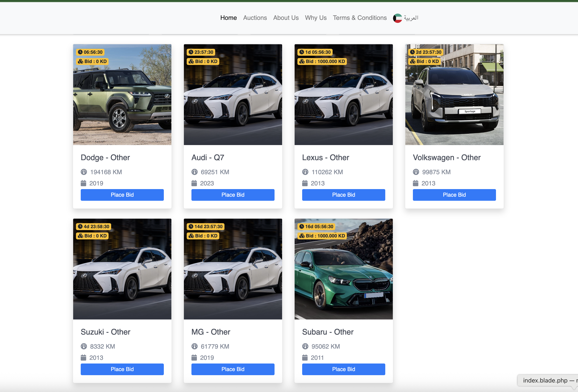Click calendar icon next to MG 2019
The width and height of the screenshot is (578, 392).
point(194,358)
